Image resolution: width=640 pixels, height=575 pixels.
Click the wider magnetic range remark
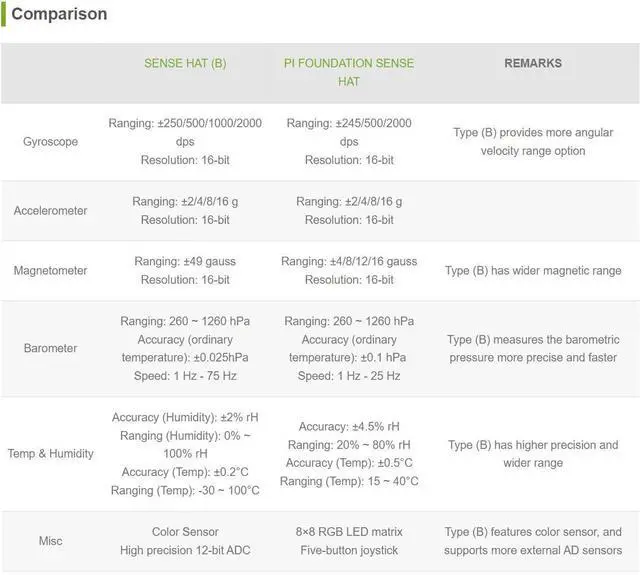click(533, 271)
